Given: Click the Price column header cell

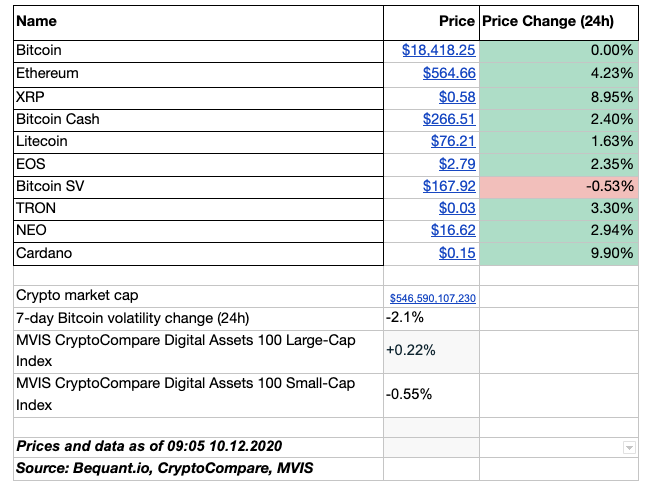Looking at the screenshot, I should [x=431, y=21].
